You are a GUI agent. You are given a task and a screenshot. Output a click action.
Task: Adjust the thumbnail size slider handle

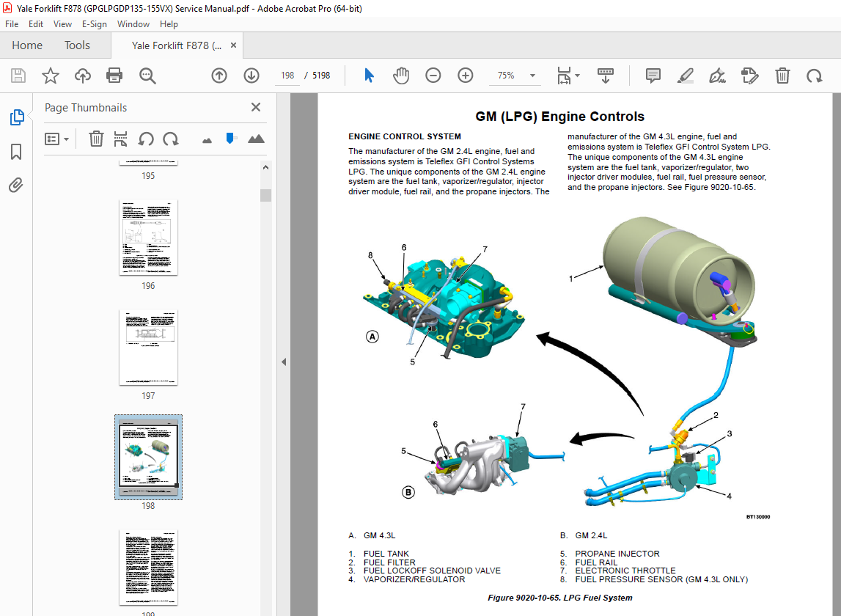(231, 139)
